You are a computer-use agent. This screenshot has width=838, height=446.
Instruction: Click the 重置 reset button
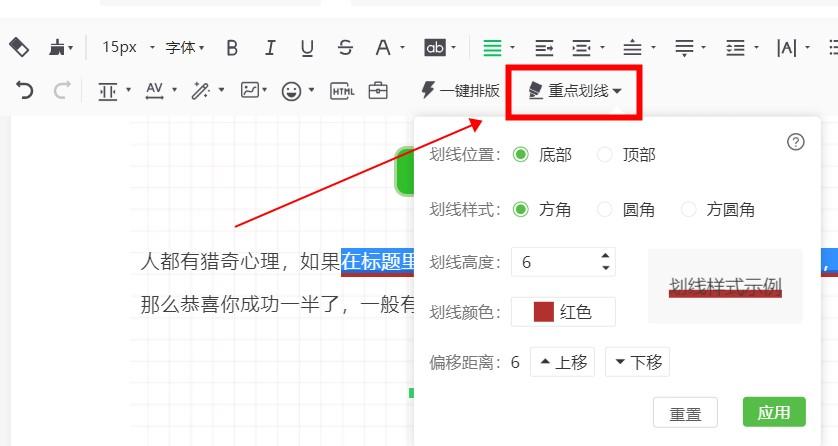pyautogui.click(x=685, y=412)
